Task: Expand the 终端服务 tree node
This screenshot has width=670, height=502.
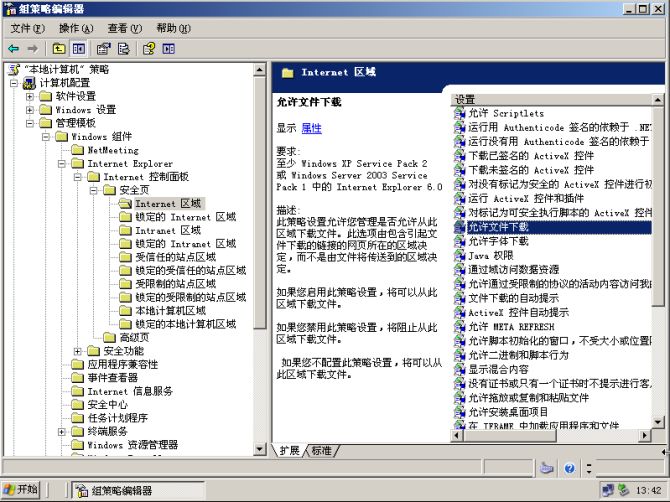Action: (x=62, y=432)
